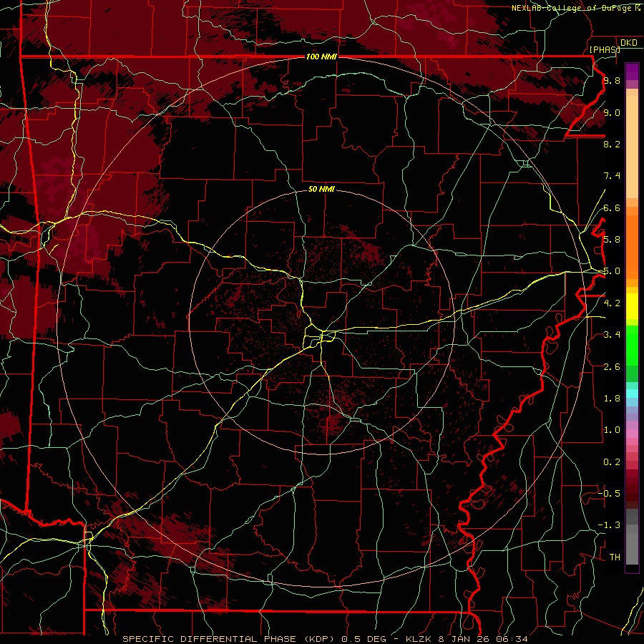Click the bright green segment of color bar
Viewport: 644px width, 644px height.
tap(632, 346)
